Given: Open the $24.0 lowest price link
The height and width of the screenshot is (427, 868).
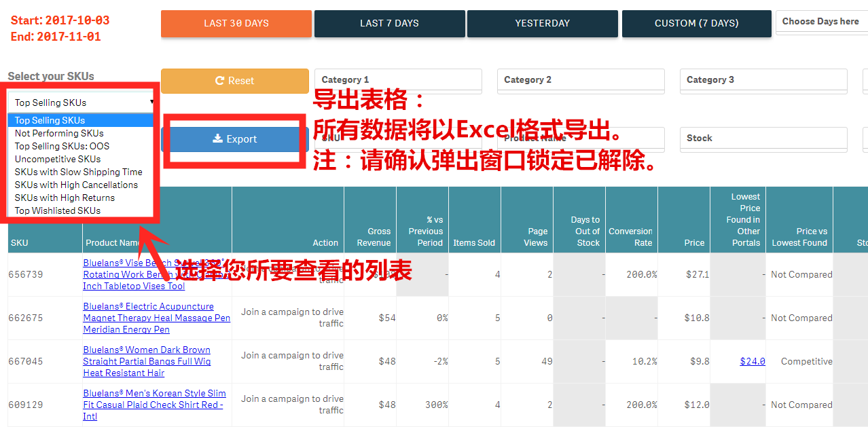Looking at the screenshot, I should 752,361.
